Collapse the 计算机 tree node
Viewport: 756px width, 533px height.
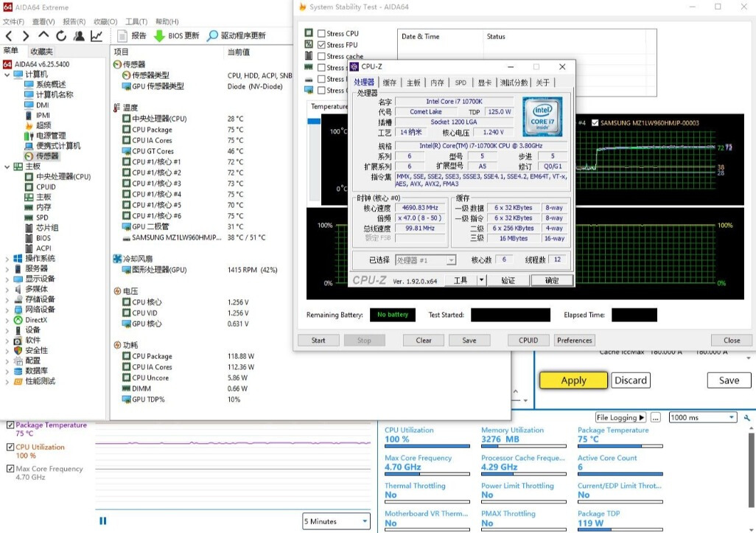7,74
